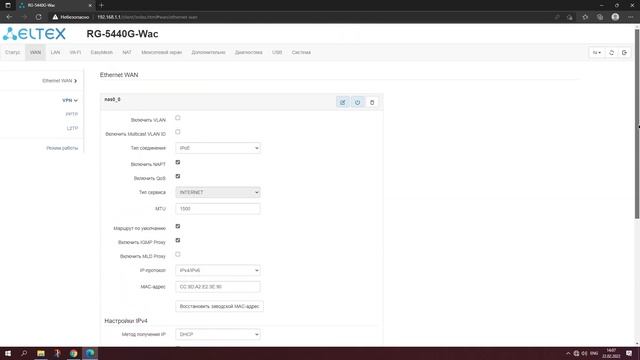The height and width of the screenshot is (360, 640).
Task: Click into the MAC-адрес input field
Action: click(x=218, y=287)
